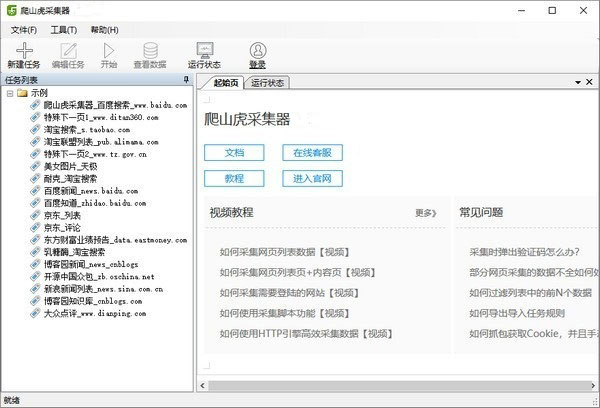Screen dimensions: 600x408
Task: Click task icon beside 开源中国众包_zb.oschina.net
Action: pos(35,276)
